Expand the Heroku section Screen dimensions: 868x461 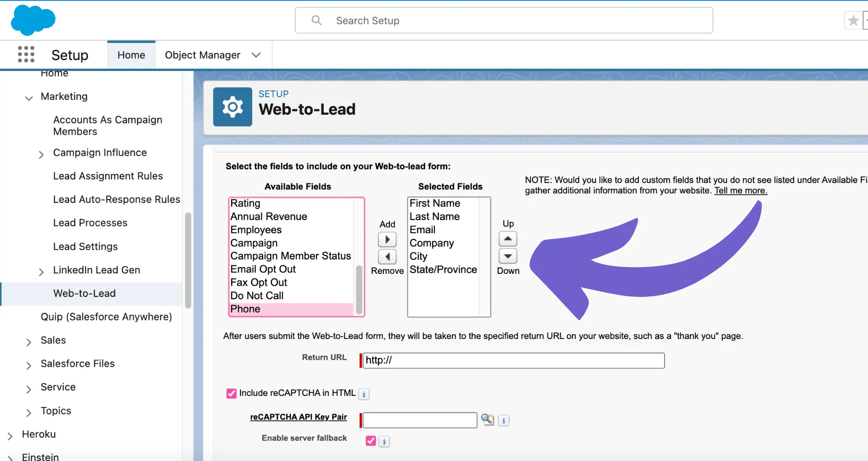10,436
